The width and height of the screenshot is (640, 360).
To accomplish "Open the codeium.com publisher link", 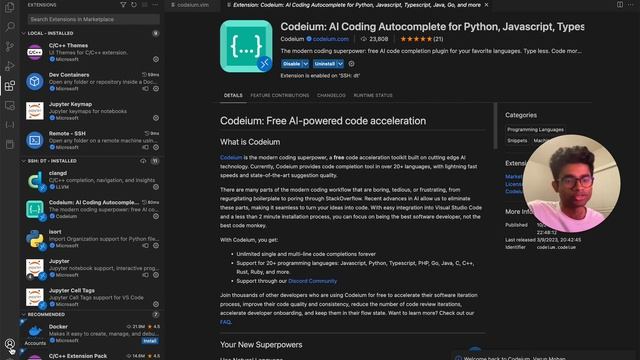I will (x=331, y=39).
